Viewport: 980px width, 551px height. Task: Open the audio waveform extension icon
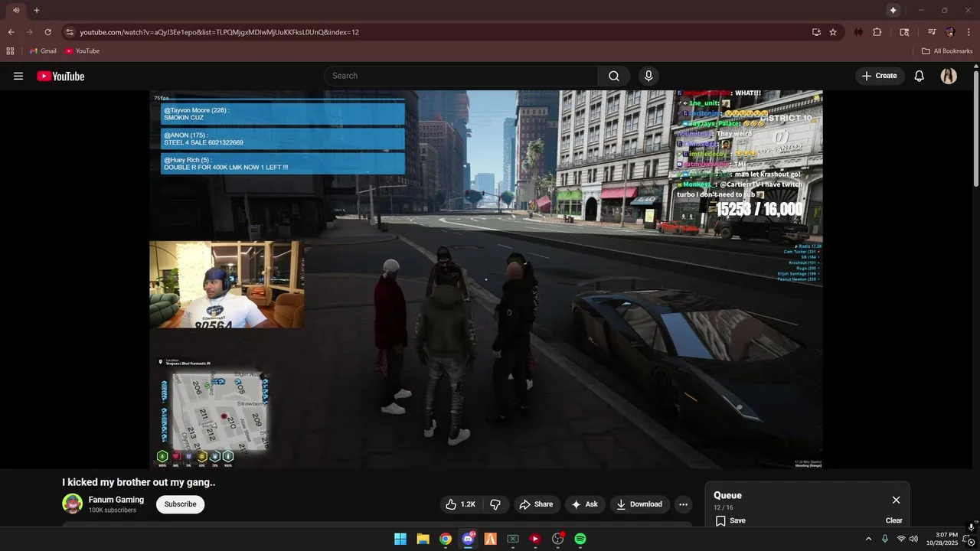click(858, 32)
